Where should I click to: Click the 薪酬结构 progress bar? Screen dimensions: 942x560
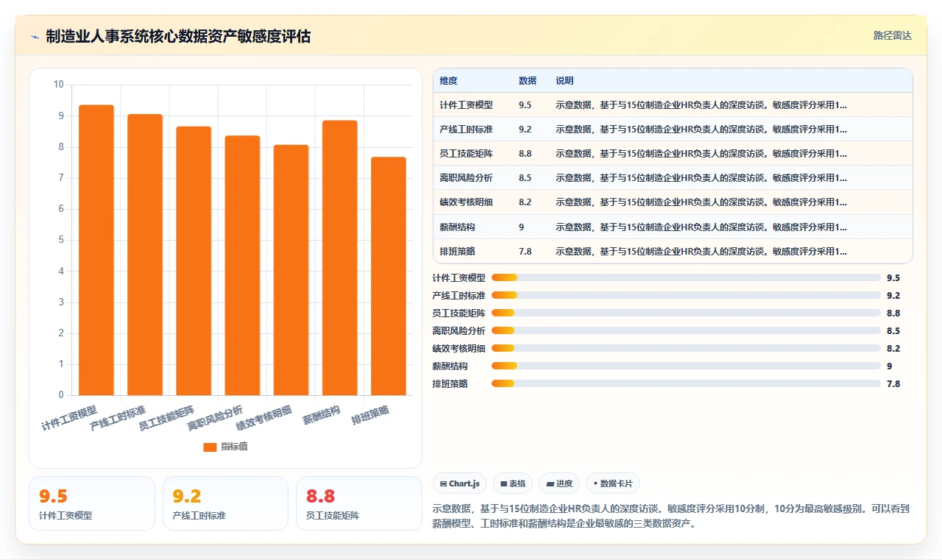[686, 366]
